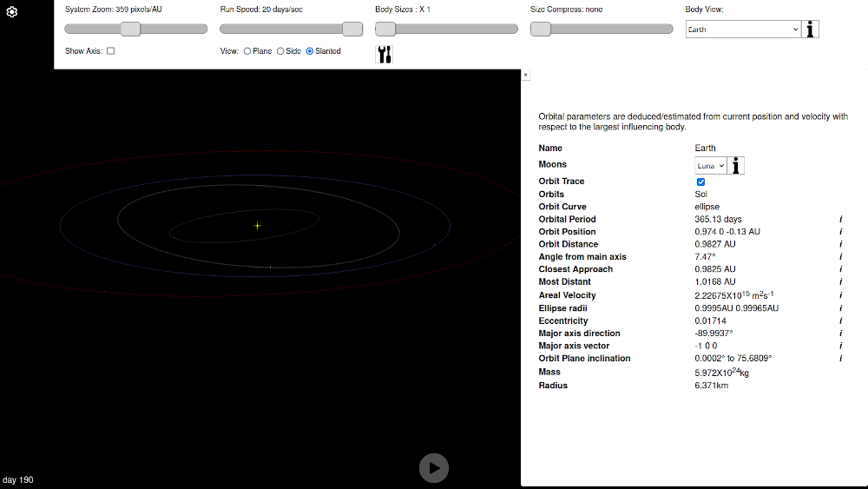868x489 pixels.
Task: Open the settings gear menu
Action: 11,11
